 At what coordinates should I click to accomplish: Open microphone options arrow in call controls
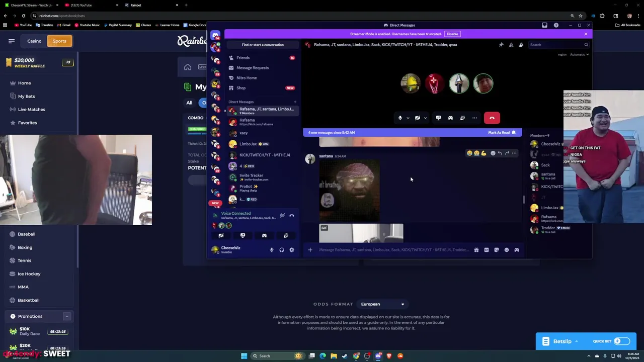point(408,118)
